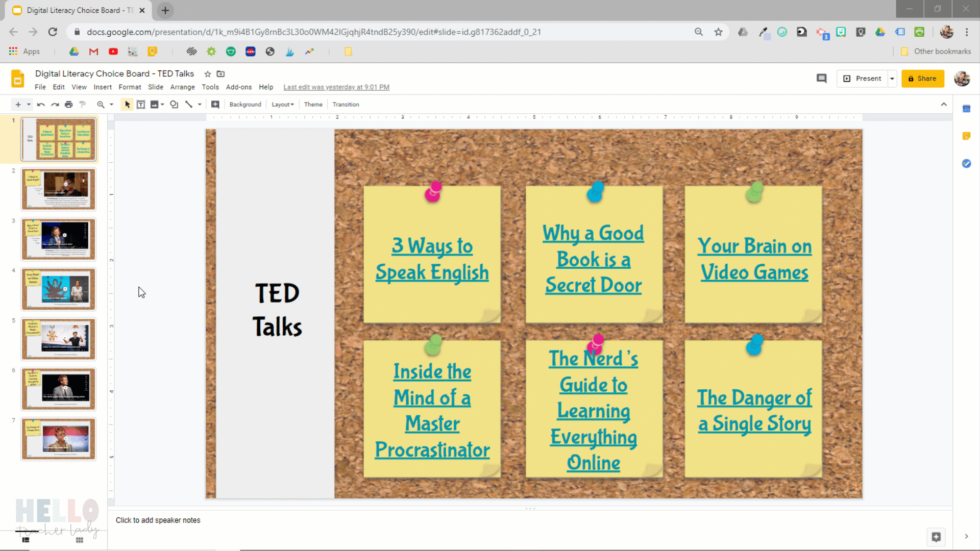The width and height of the screenshot is (980, 551).
Task: Select the Text tool icon
Action: pos(141,104)
